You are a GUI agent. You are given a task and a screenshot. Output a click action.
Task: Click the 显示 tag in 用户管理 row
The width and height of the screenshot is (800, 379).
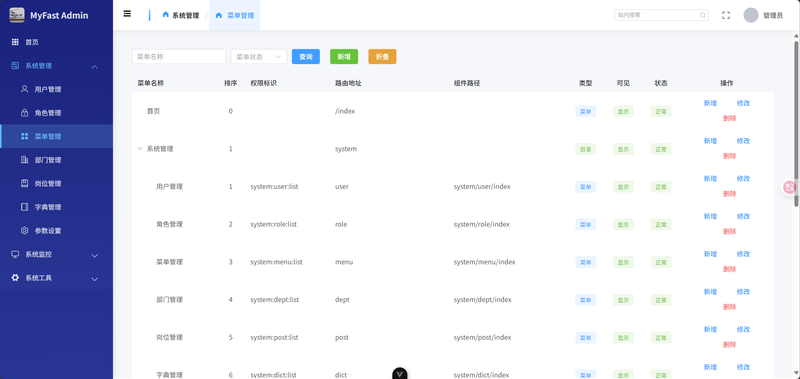tap(623, 187)
